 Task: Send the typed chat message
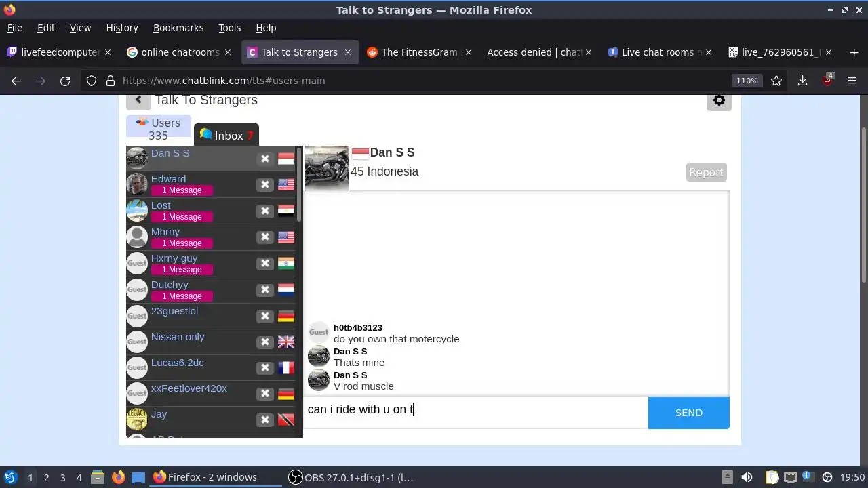(x=689, y=413)
